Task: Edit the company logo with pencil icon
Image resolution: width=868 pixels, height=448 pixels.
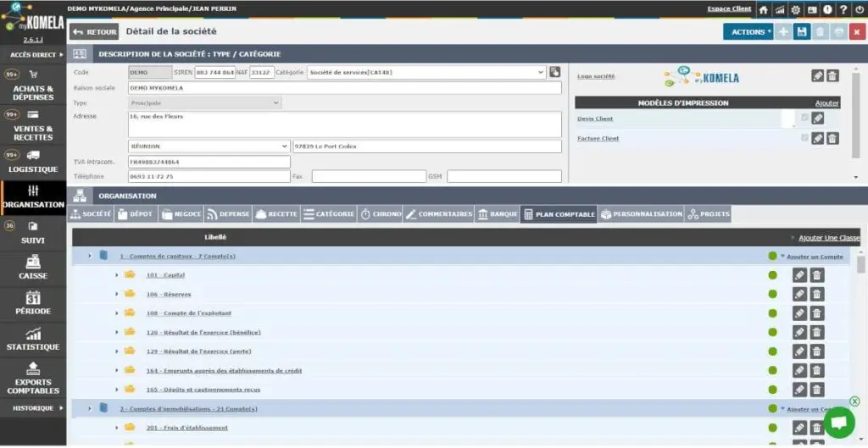Action: click(818, 75)
